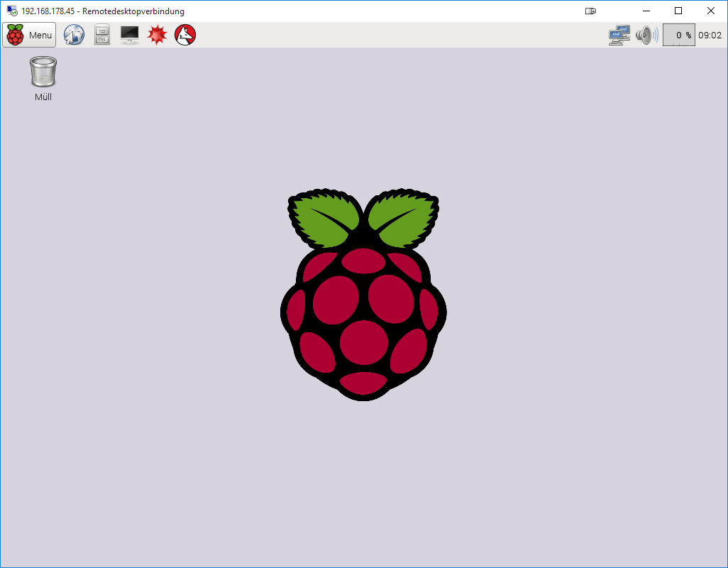The height and width of the screenshot is (568, 728).
Task: Click the network connection tray icon
Action: (x=619, y=35)
